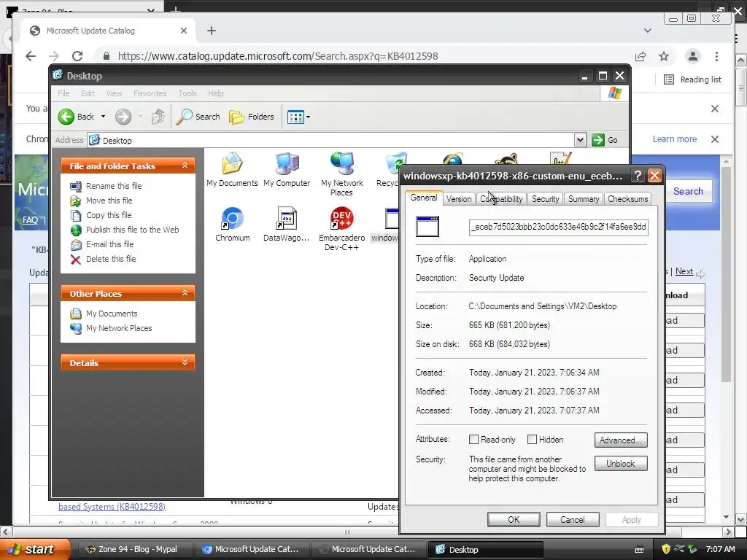Expand the Details panel
Screen dimensions: 747x560
pyautogui.click(x=185, y=363)
